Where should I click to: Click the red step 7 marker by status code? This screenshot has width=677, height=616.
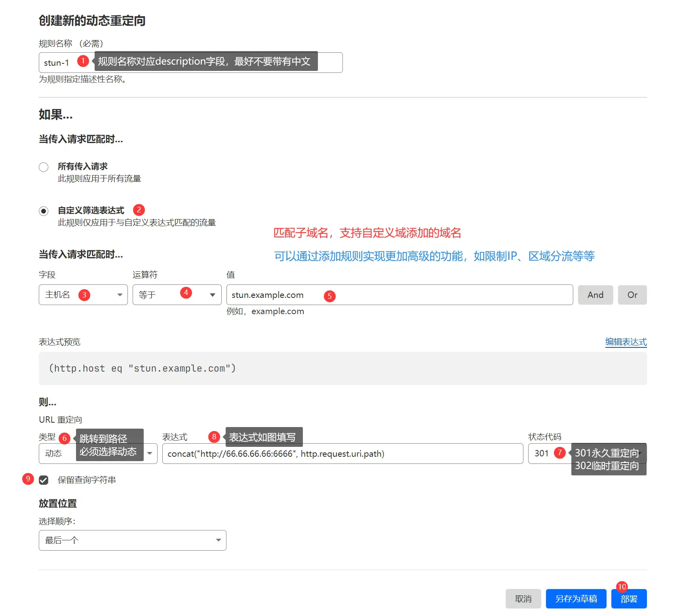pyautogui.click(x=559, y=452)
